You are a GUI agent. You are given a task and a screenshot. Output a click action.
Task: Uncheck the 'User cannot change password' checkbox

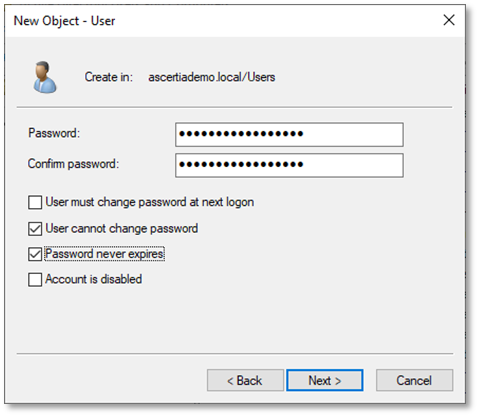[35, 229]
